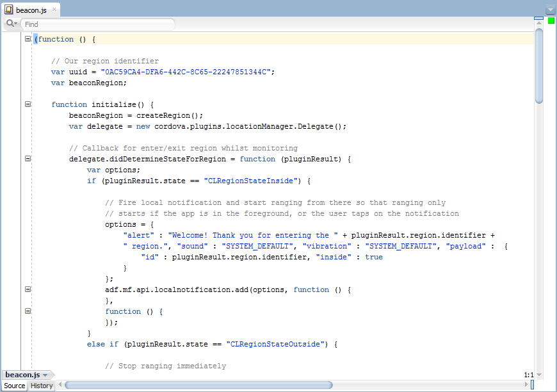Click the split document handle above scrollbar
The height and width of the screenshot is (392, 557).
coord(538,18)
